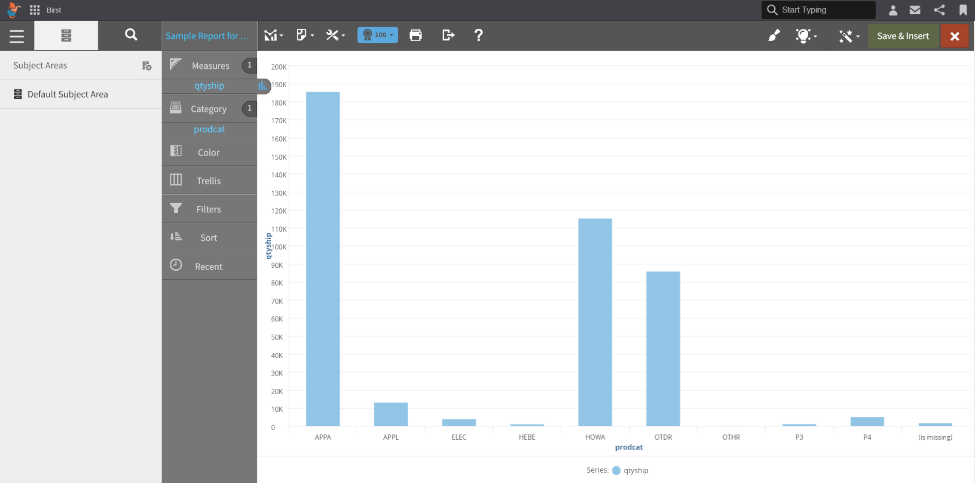This screenshot has width=975, height=483.
Task: Open the apps grid icon
Action: pyautogui.click(x=35, y=10)
